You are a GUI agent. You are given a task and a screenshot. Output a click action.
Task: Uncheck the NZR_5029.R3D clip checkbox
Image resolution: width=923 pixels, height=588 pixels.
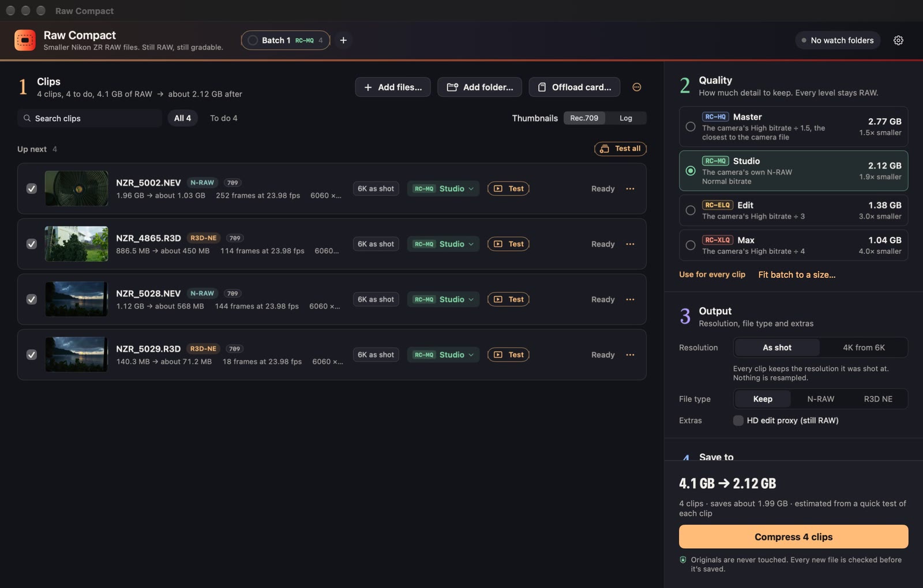click(32, 355)
